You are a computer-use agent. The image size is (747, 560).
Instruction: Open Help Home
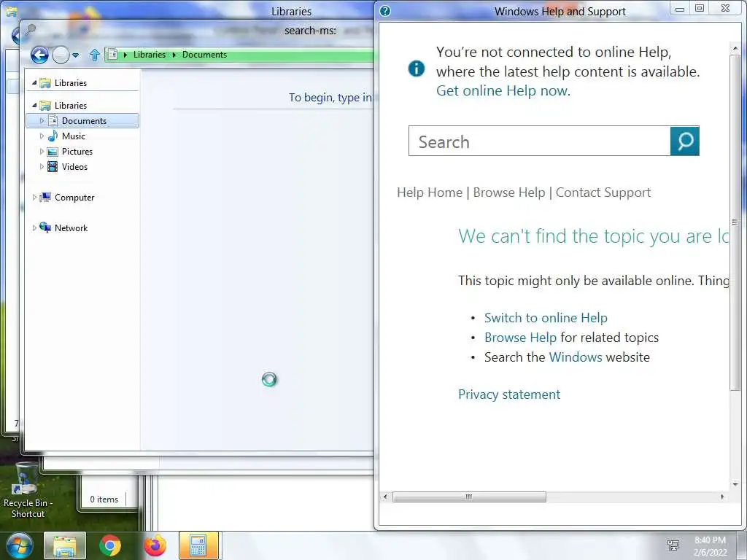[430, 192]
